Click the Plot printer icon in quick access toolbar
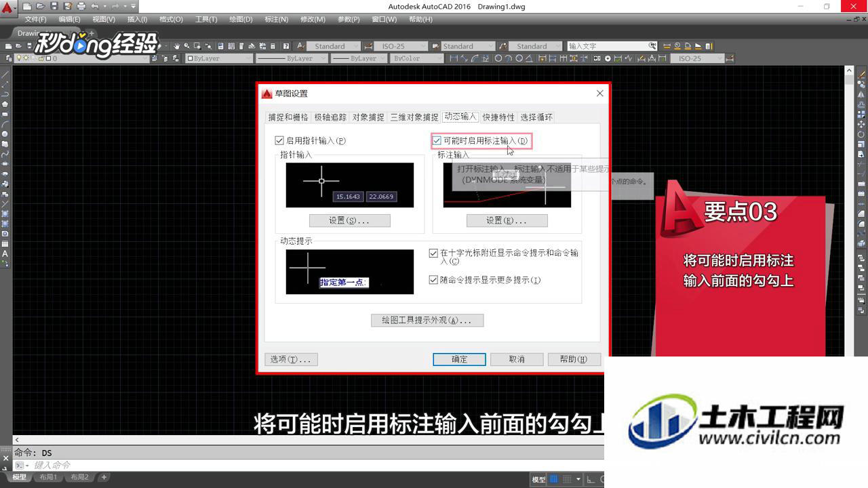 tap(81, 7)
